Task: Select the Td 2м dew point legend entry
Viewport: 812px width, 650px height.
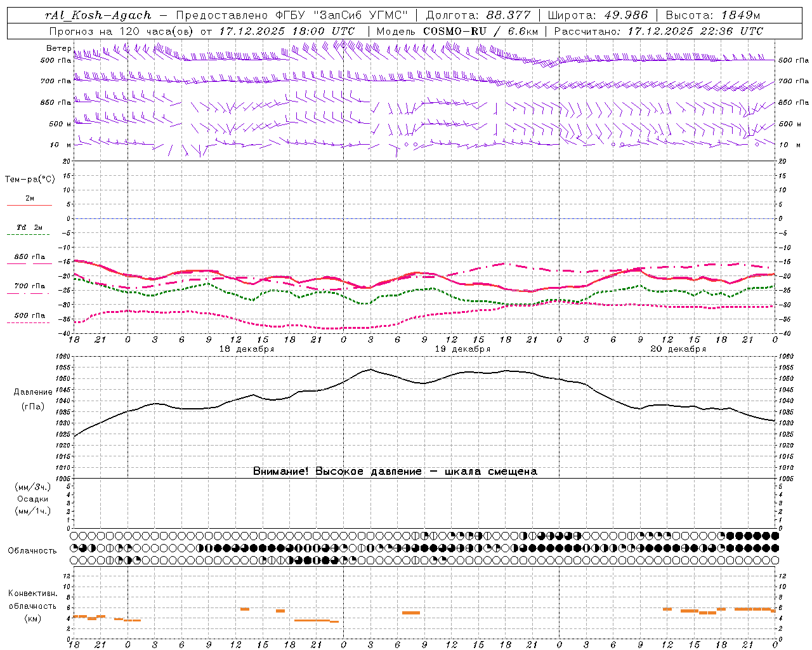Action: [29, 230]
